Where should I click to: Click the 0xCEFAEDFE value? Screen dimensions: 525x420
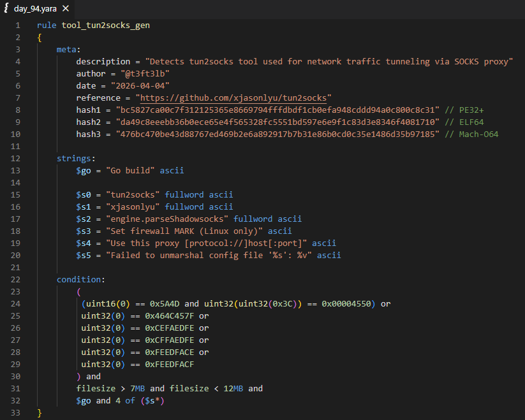[x=170, y=328]
